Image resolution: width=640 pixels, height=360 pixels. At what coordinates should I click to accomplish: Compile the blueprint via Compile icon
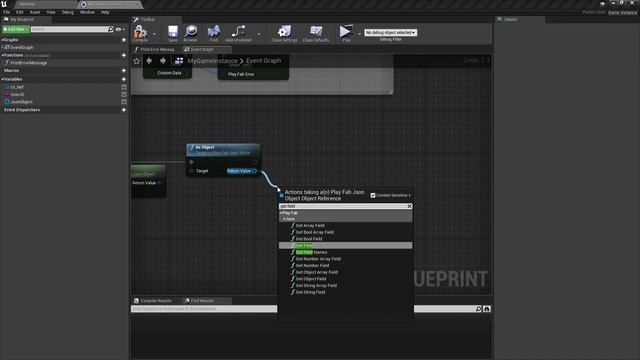click(140, 33)
